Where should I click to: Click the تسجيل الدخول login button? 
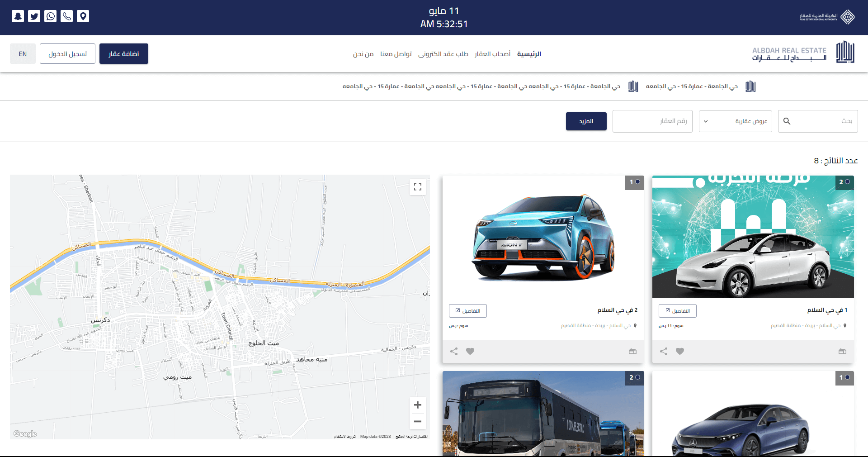point(67,54)
